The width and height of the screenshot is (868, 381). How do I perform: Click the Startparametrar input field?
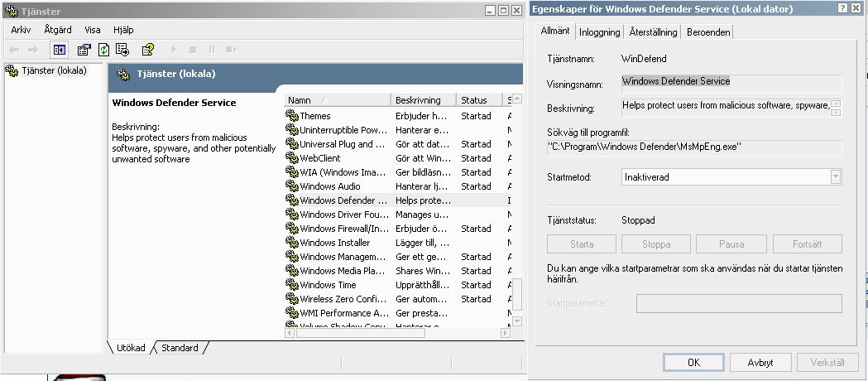[x=739, y=303]
